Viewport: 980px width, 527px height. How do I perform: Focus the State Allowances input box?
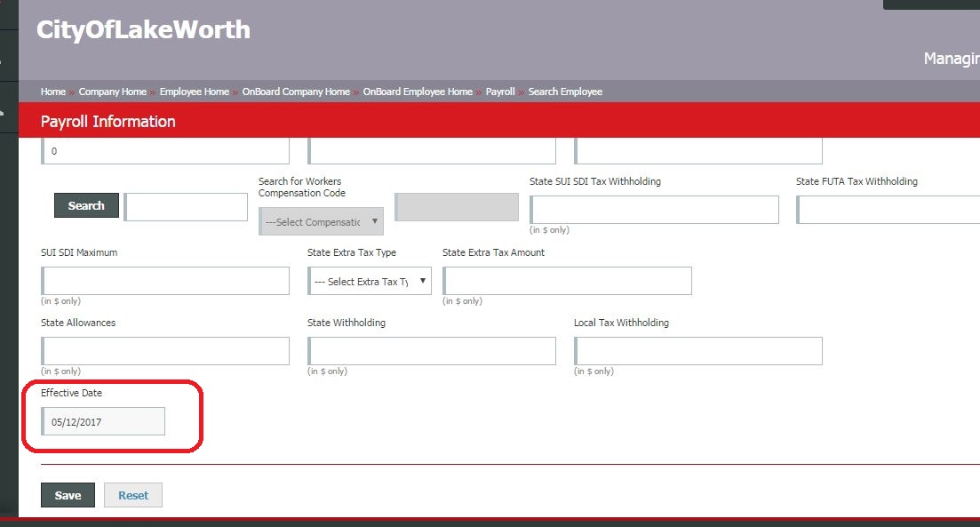pyautogui.click(x=166, y=351)
